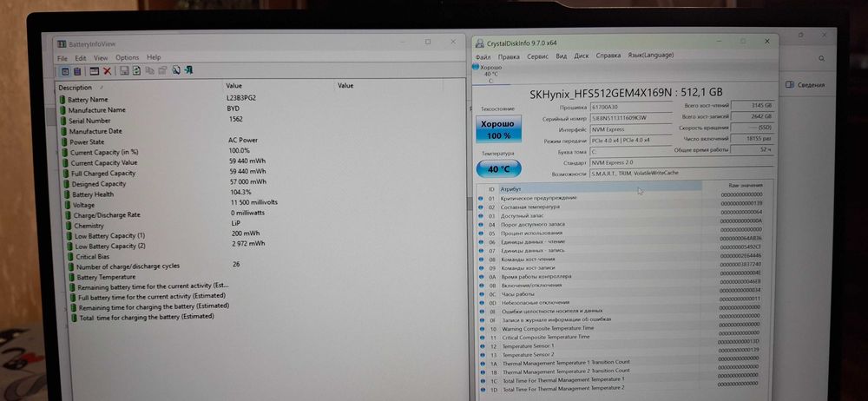Viewport: 868px width, 401px height.
Task: Open the Help menu in BatteryInfoView
Action: (154, 57)
